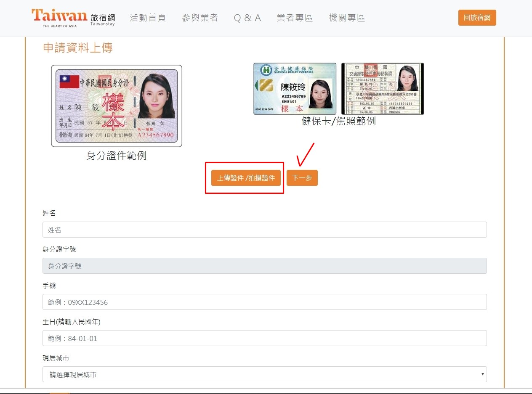
Task: Select 業者專區 in the top navigation
Action: (x=295, y=18)
